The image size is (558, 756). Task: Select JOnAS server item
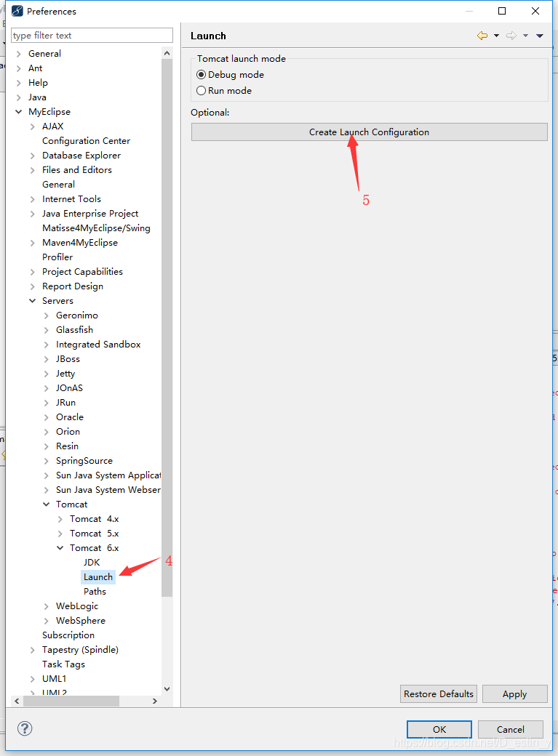(x=69, y=388)
